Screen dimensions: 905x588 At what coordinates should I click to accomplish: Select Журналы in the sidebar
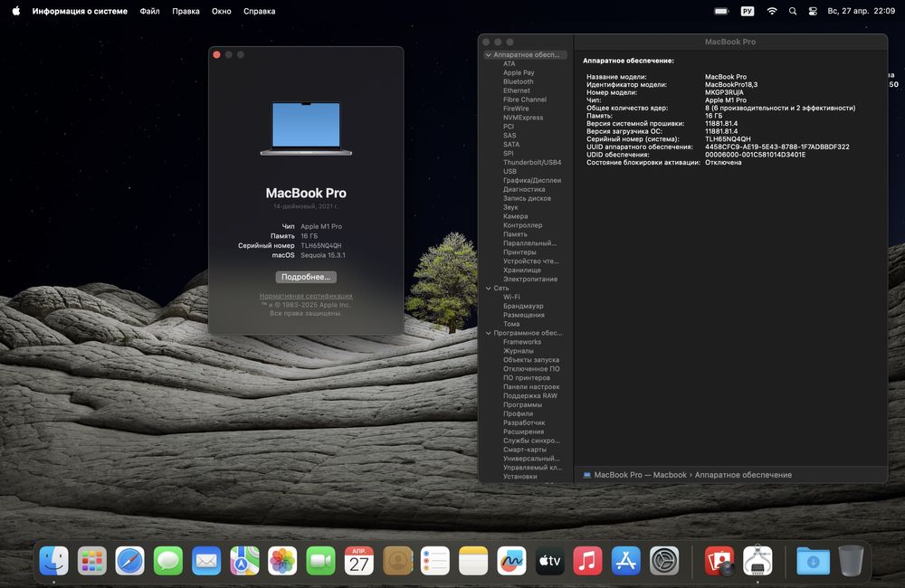click(519, 351)
